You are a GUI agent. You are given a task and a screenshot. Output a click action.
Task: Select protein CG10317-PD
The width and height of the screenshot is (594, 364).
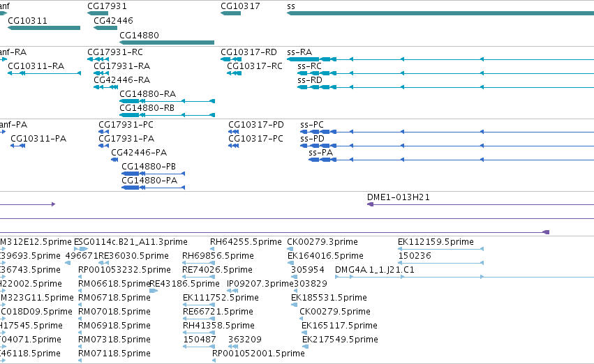pos(233,132)
